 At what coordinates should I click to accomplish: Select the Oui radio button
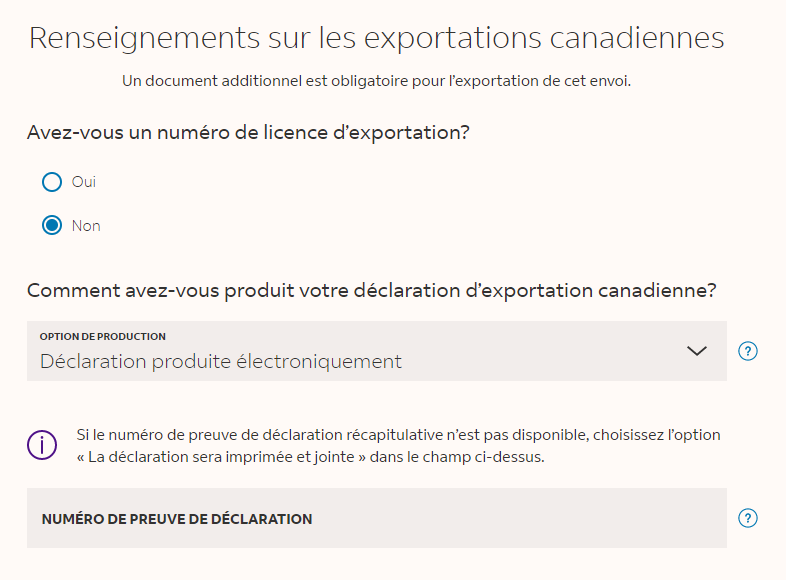tap(52, 182)
